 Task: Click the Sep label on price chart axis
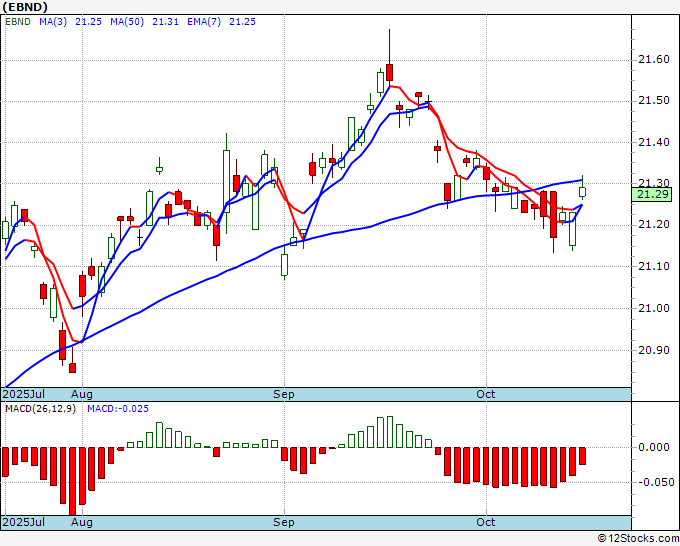pos(284,394)
